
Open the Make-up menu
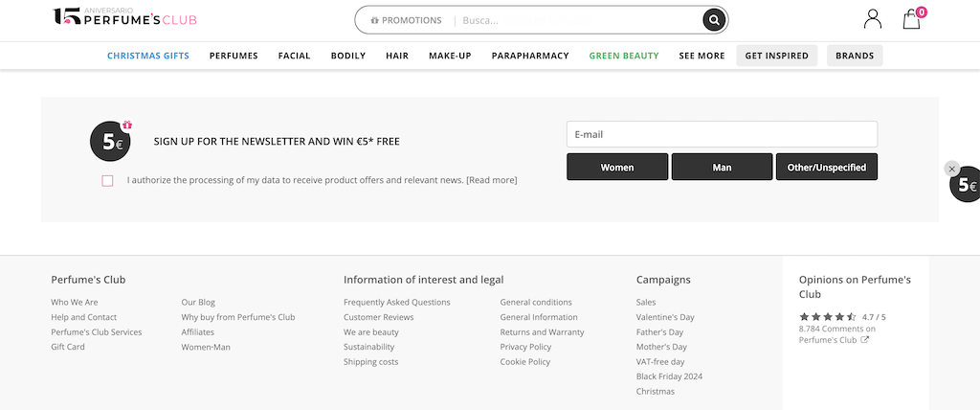coord(450,56)
